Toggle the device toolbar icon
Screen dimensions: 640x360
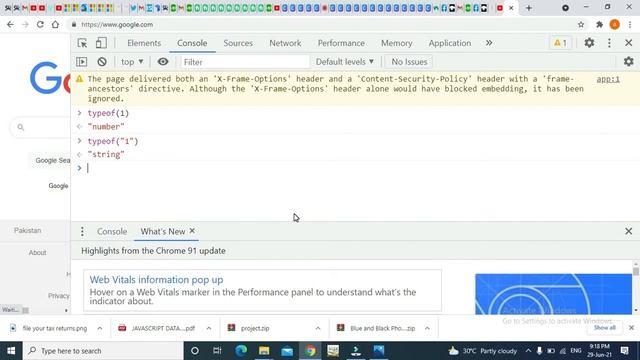pyautogui.click(x=101, y=43)
